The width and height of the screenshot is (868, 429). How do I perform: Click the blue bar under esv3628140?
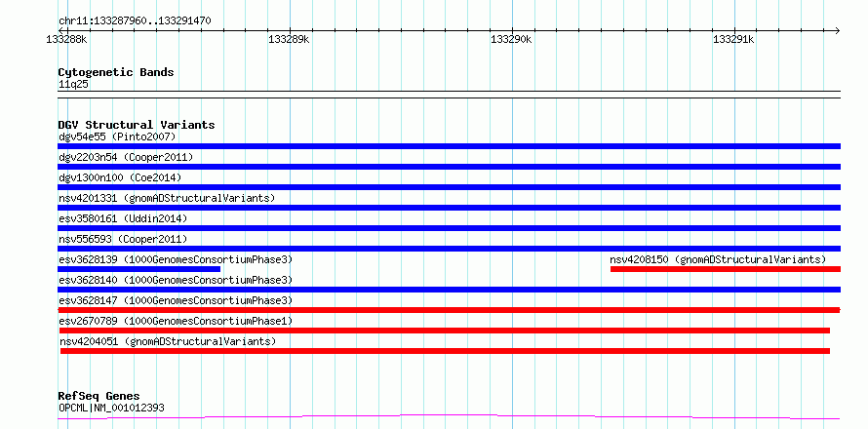pyautogui.click(x=449, y=290)
